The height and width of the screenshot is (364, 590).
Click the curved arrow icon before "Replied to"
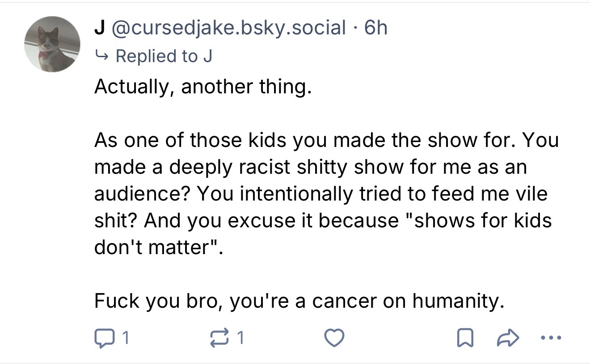pyautogui.click(x=102, y=57)
